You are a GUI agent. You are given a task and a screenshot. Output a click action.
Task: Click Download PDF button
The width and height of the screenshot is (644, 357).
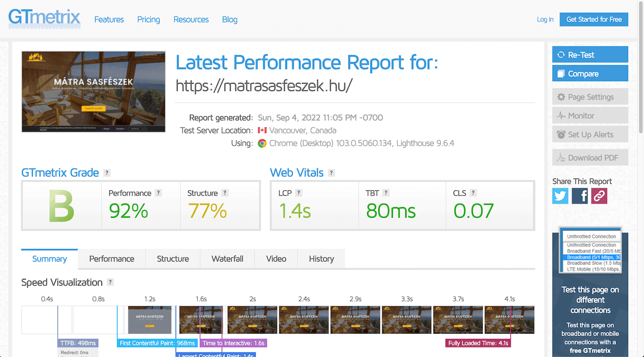click(x=590, y=158)
